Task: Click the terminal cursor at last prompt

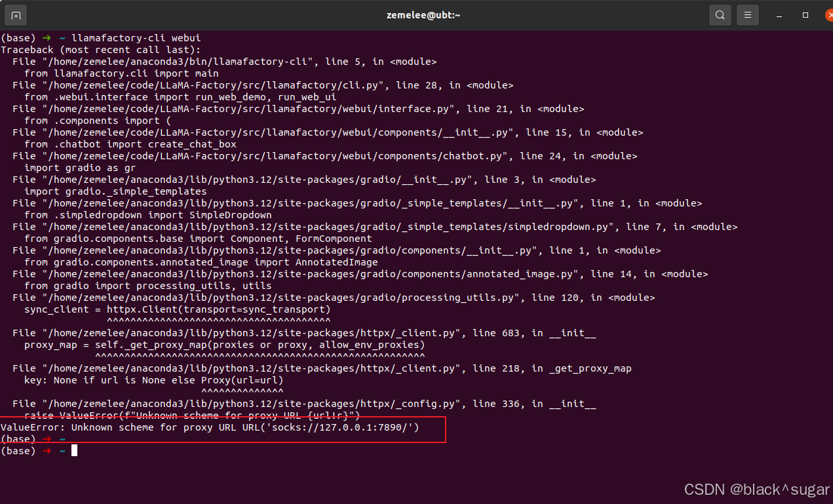Action: click(x=75, y=451)
